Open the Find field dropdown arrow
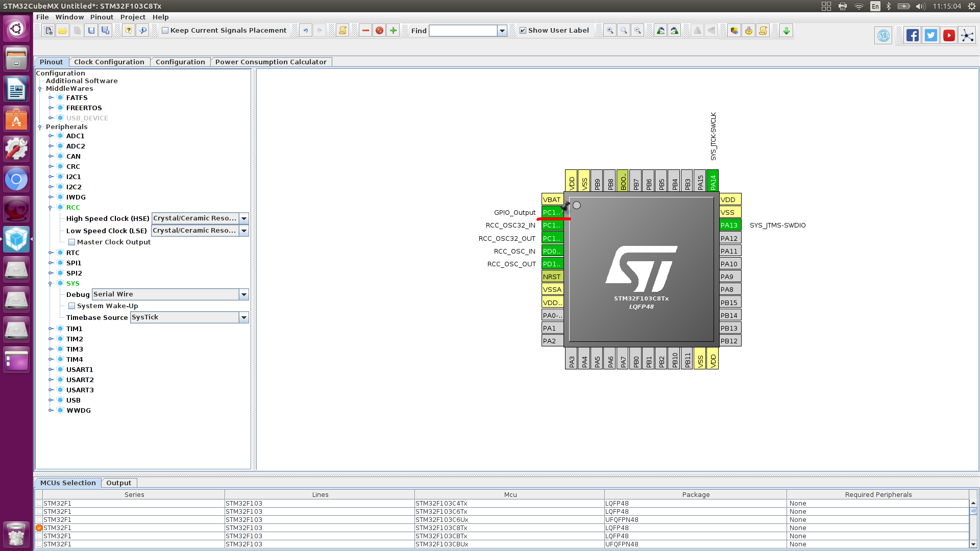 pyautogui.click(x=502, y=31)
